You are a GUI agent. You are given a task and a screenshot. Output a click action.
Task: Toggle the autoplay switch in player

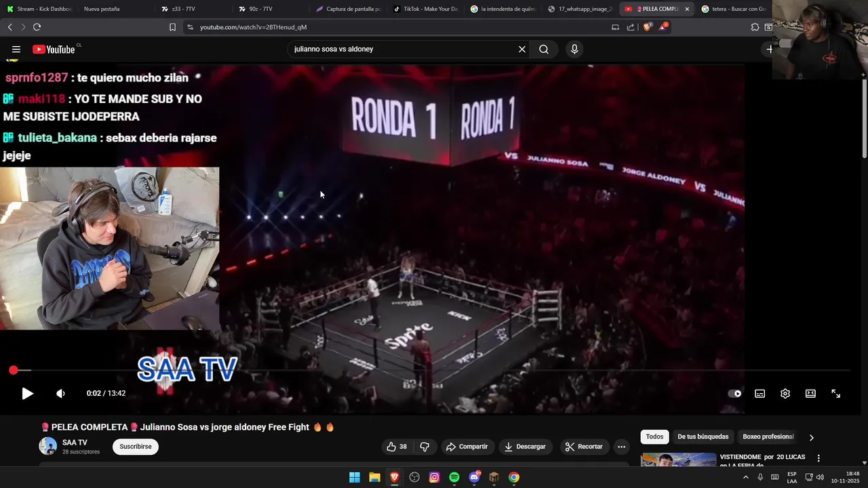coord(734,393)
